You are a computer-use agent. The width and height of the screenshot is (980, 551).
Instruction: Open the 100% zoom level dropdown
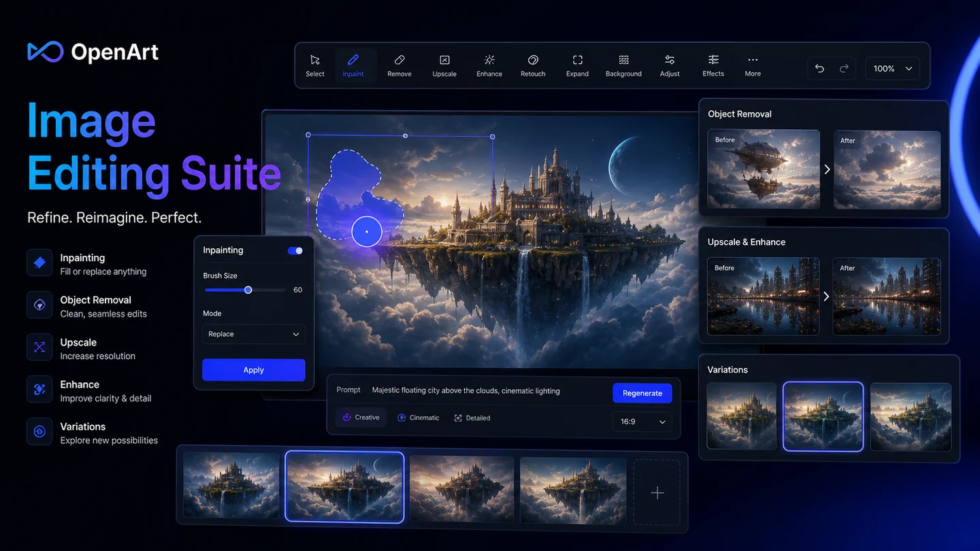893,69
